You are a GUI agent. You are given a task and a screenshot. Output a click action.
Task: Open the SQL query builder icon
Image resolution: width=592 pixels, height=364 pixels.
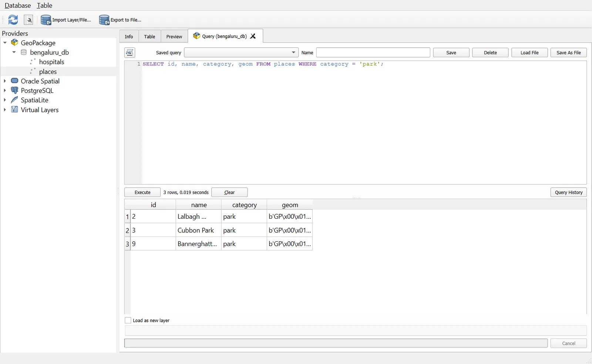coord(129,52)
